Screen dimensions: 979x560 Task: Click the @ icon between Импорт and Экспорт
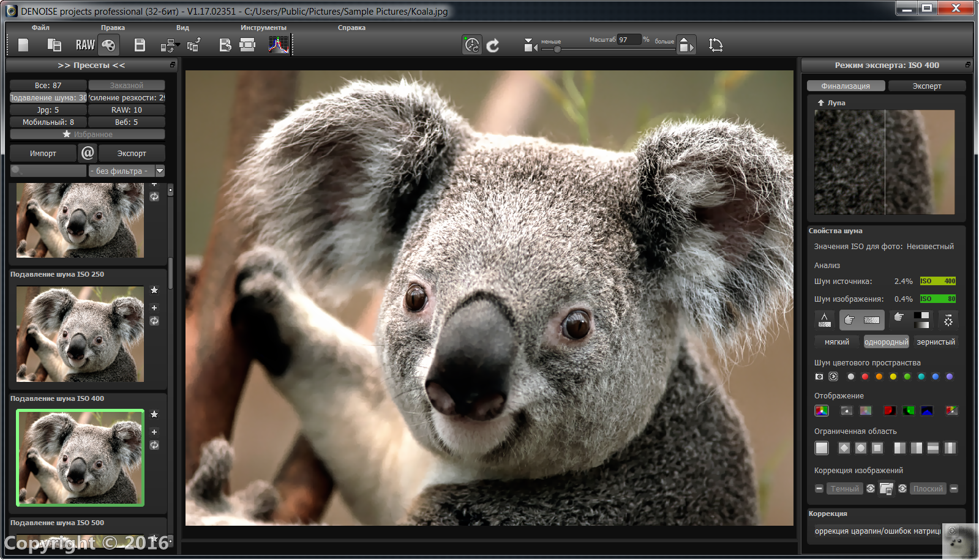[88, 153]
